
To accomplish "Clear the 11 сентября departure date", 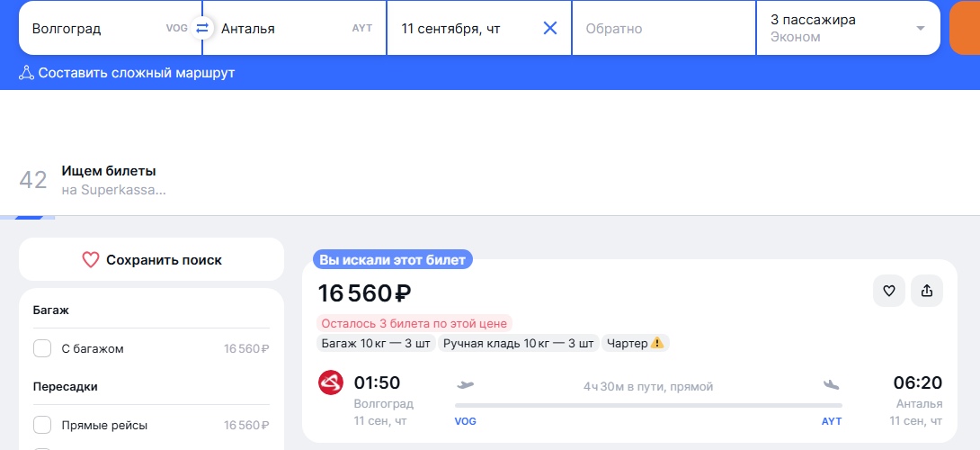I will (550, 28).
